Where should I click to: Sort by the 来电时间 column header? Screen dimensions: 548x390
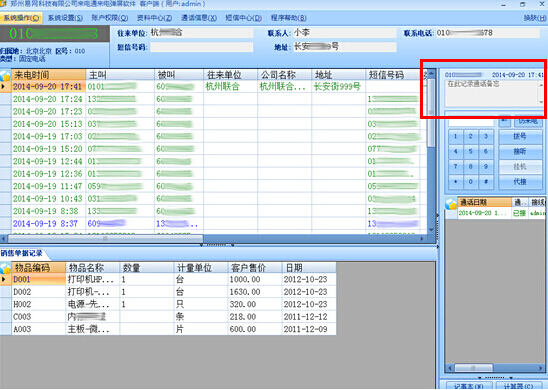pyautogui.click(x=49, y=75)
